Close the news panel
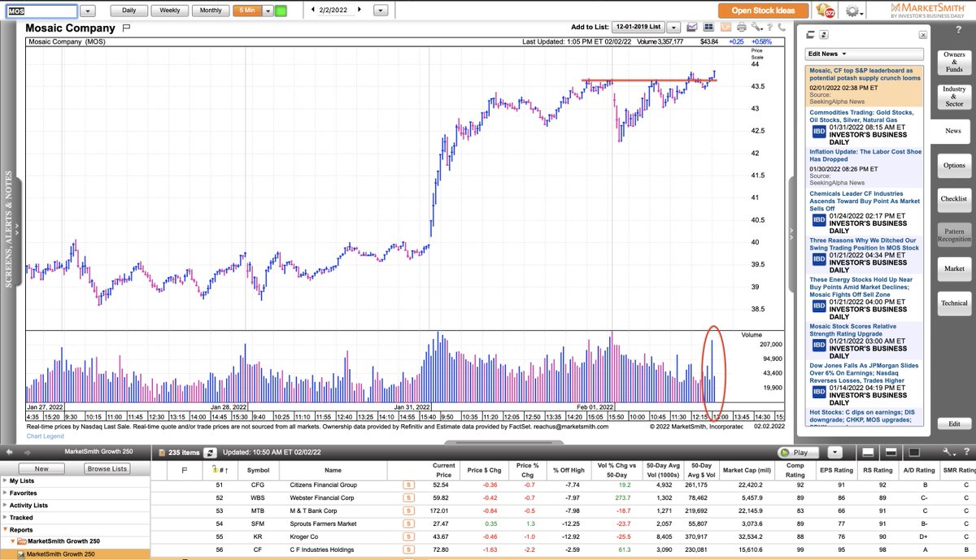The image size is (976, 560). pyautogui.click(x=922, y=35)
